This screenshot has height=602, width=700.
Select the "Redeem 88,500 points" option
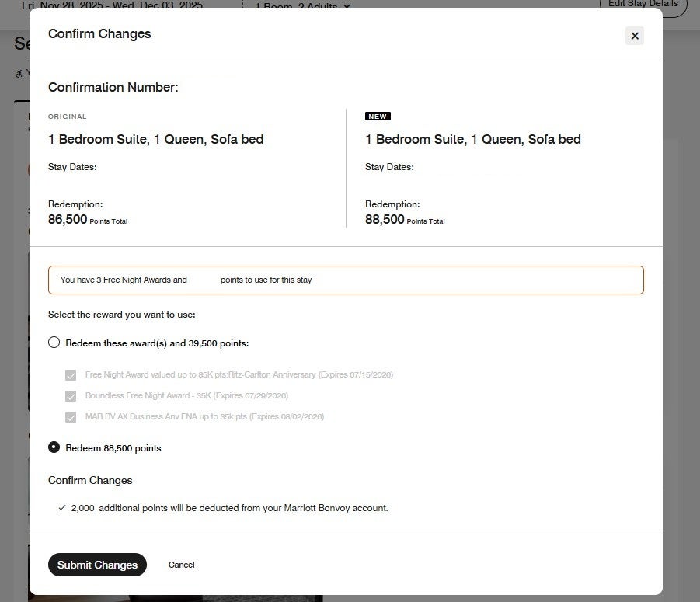point(54,447)
